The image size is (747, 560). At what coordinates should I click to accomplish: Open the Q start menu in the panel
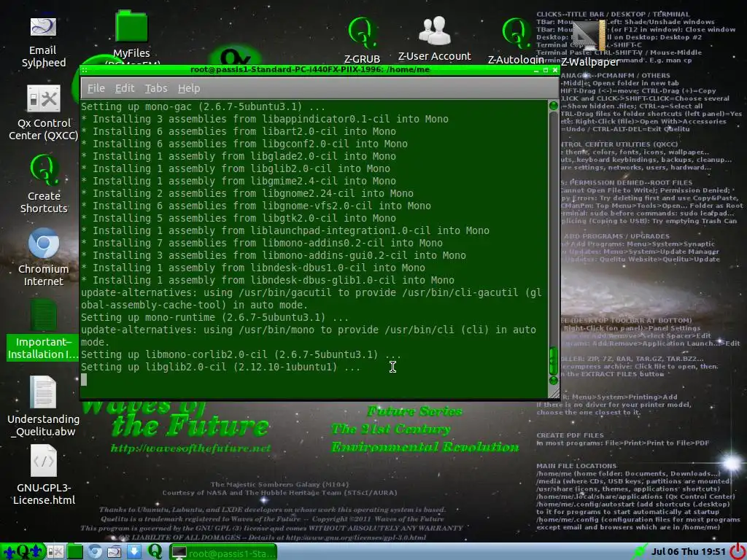pos(23,551)
